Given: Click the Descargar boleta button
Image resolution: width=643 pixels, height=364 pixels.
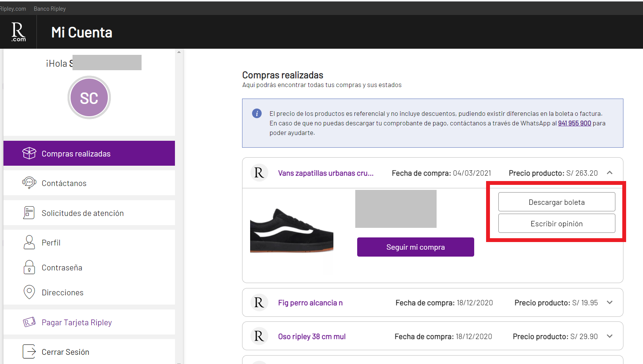Looking at the screenshot, I should pos(557,202).
